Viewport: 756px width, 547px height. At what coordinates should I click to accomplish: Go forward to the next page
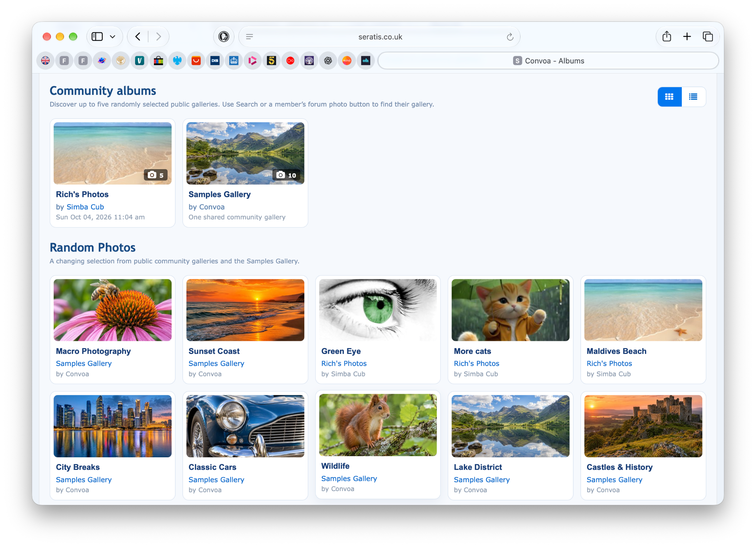(x=159, y=37)
